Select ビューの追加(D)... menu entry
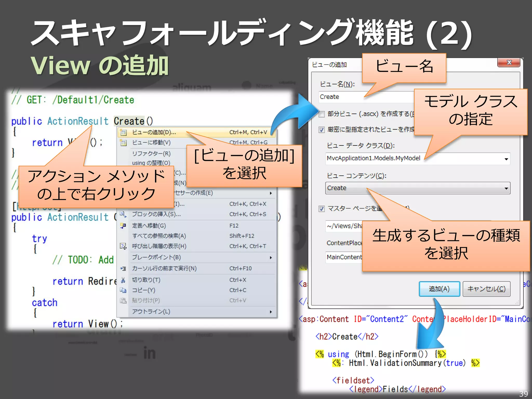 tap(197, 132)
